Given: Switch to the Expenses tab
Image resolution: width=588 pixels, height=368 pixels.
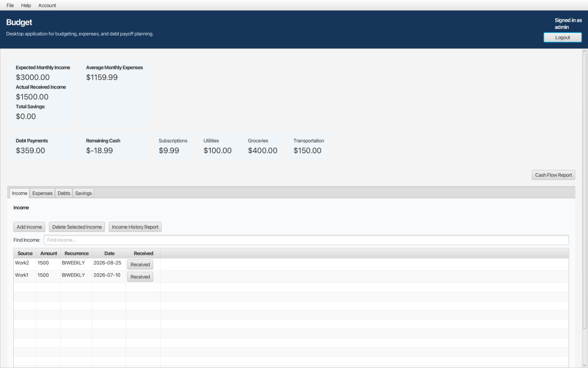Looking at the screenshot, I should coord(42,193).
